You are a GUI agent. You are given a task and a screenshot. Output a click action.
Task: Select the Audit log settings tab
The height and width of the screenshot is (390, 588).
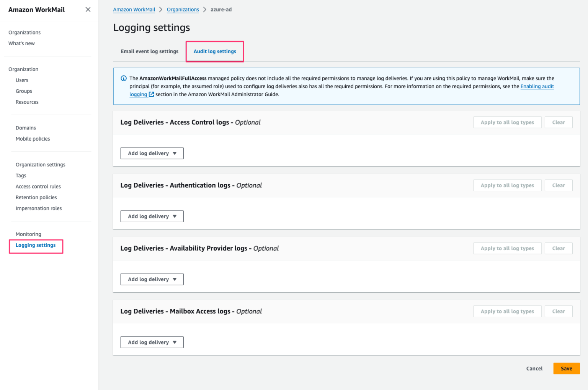pos(214,51)
